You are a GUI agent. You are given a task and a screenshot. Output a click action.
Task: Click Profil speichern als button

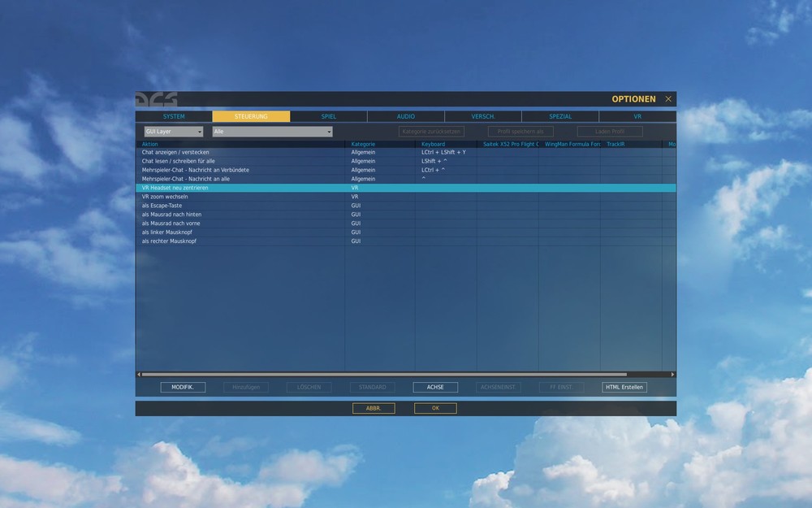coord(520,132)
